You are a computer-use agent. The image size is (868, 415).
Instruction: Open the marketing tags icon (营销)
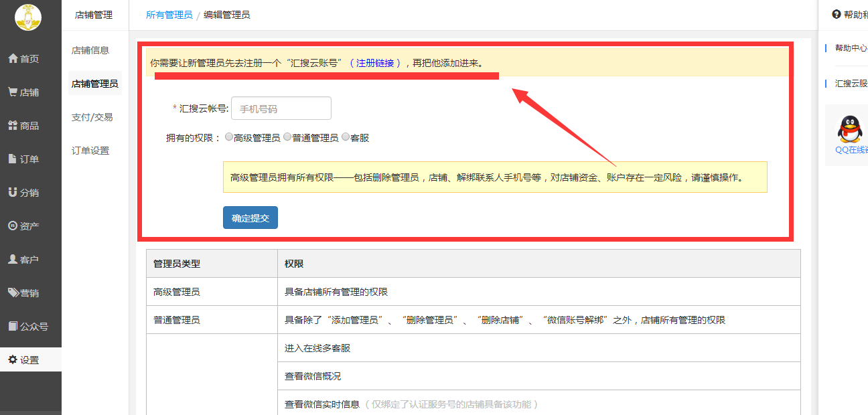tap(13, 293)
